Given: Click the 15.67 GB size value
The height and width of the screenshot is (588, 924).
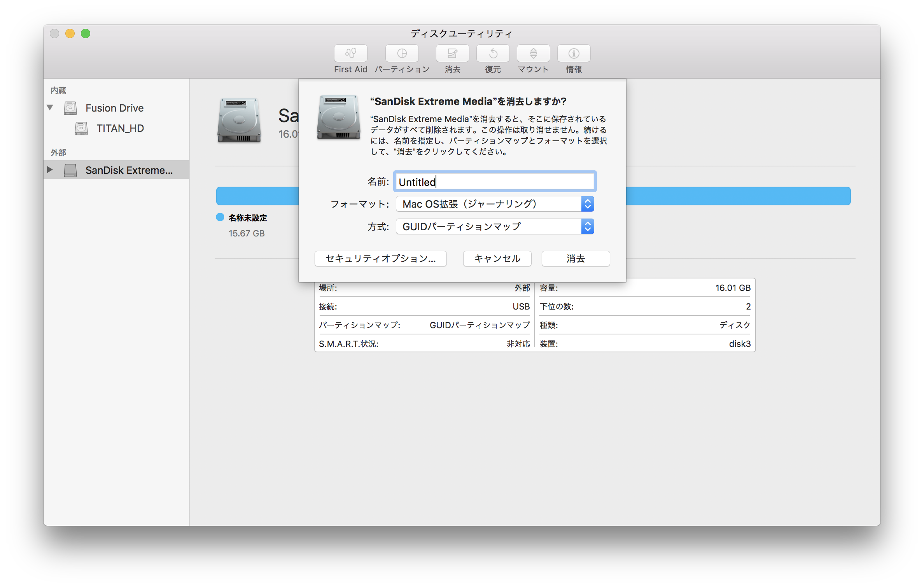Looking at the screenshot, I should [x=247, y=233].
